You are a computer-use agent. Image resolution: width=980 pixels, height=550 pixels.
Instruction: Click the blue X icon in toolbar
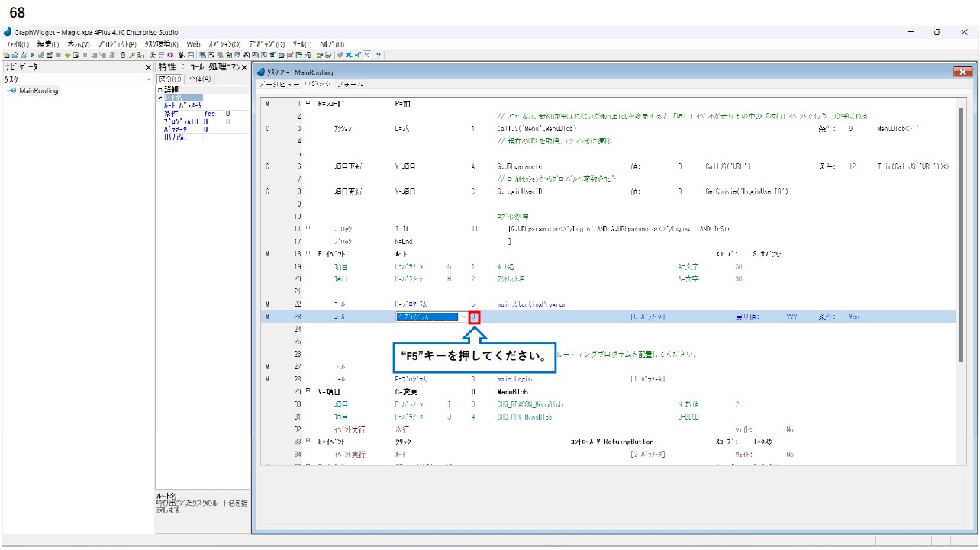coord(350,55)
